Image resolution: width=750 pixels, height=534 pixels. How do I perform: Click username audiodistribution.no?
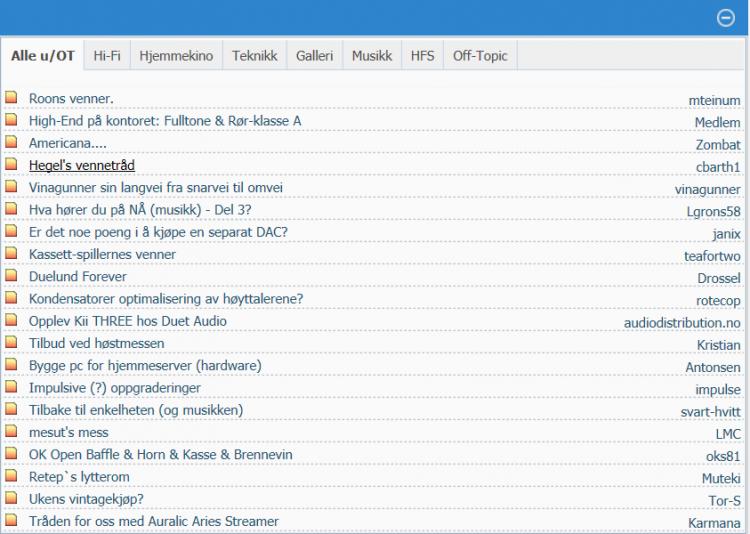tap(682, 323)
